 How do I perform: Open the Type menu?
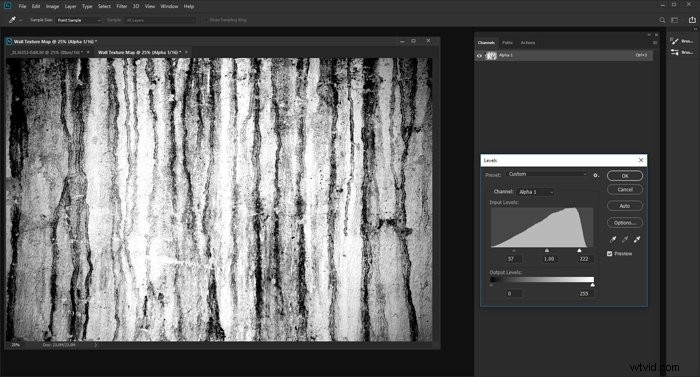(x=87, y=6)
